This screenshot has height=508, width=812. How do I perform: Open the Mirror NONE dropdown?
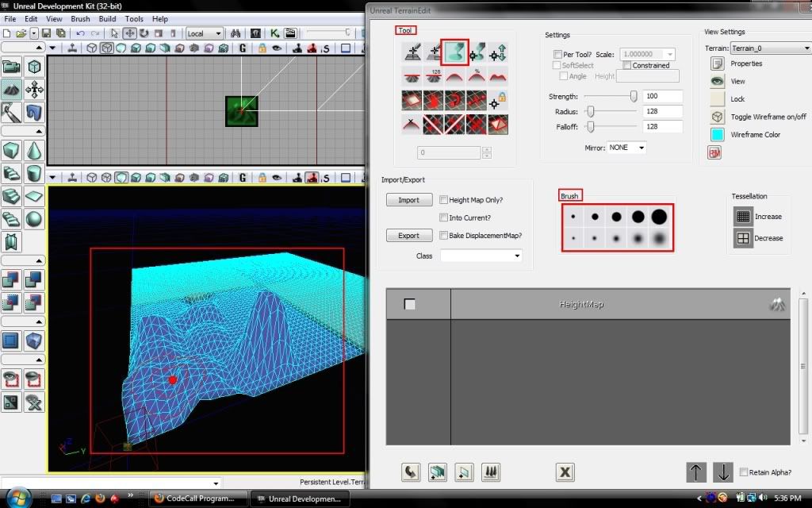click(626, 148)
